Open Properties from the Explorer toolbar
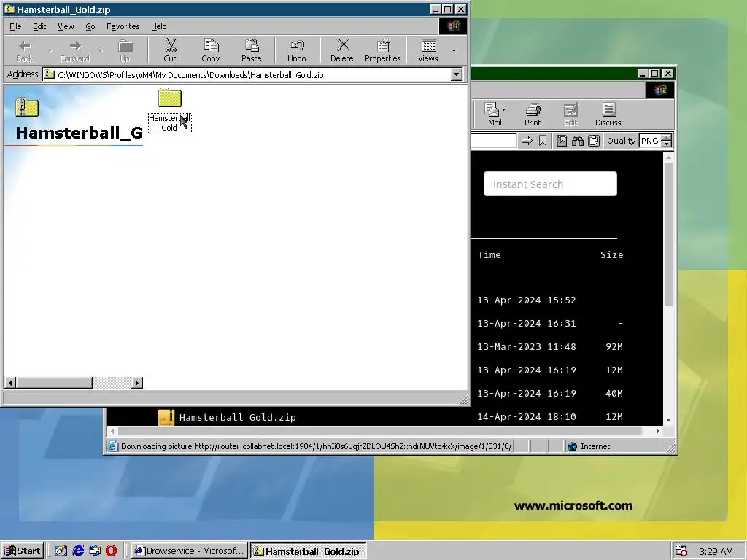 [x=382, y=50]
